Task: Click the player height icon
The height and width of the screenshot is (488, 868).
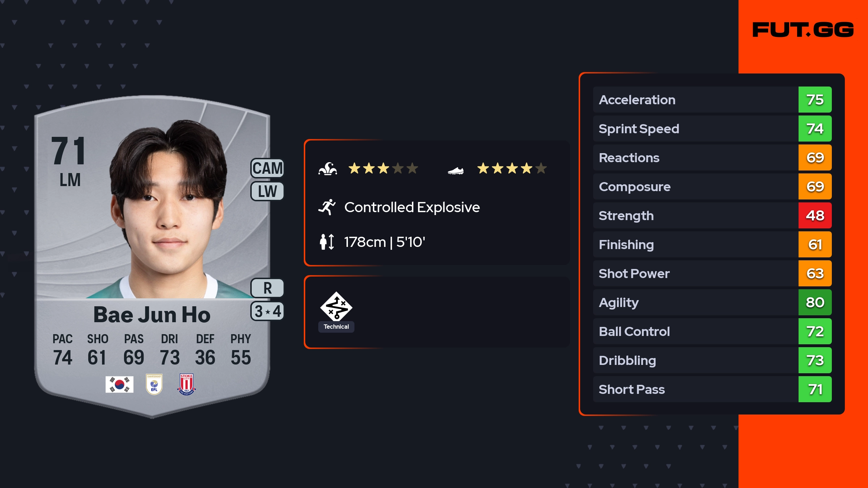Action: (x=327, y=242)
